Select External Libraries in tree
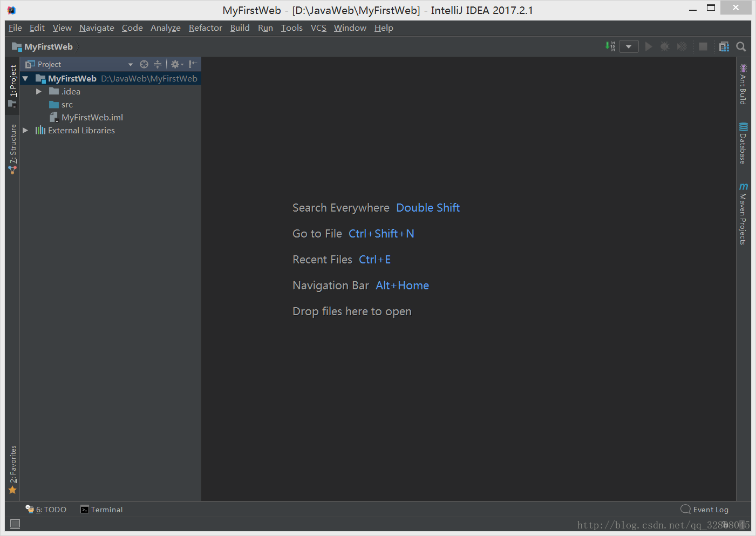The image size is (756, 536). coord(75,130)
